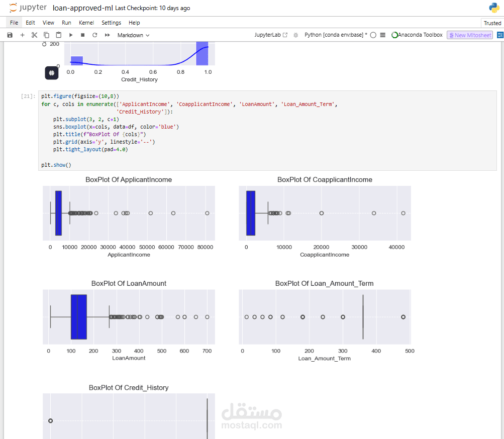The width and height of the screenshot is (504, 439).
Task: Click Last Checkpoint: 10 days ago text
Action: 153,8
